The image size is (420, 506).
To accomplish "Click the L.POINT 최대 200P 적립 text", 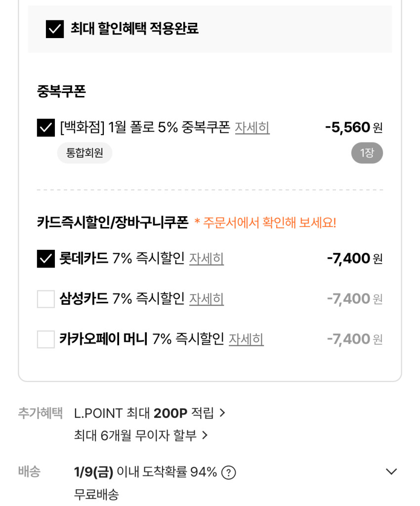I will pos(144,413).
